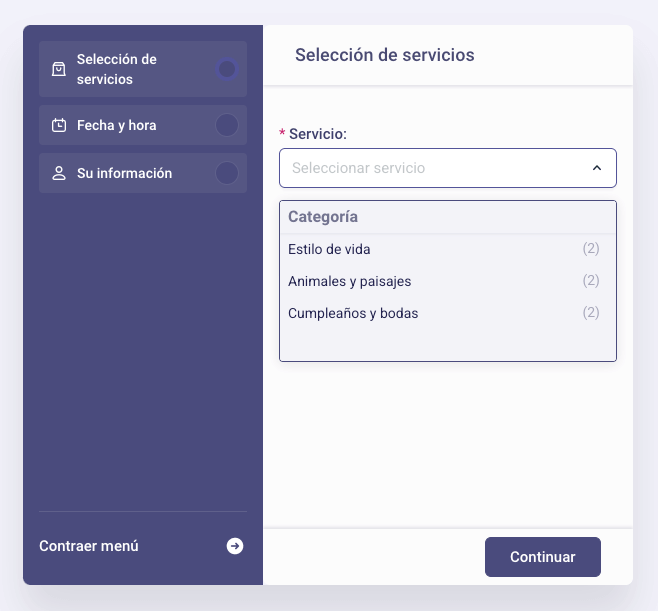Open the Su información step

143,173
